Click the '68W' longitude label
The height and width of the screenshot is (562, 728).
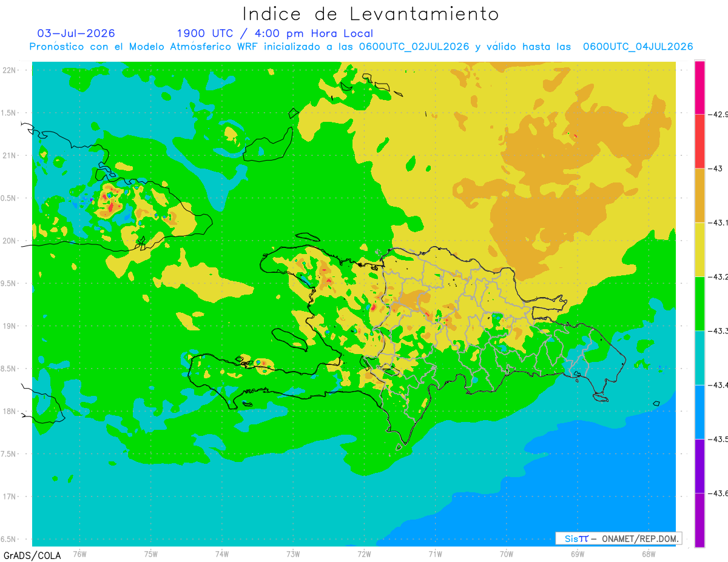649,554
